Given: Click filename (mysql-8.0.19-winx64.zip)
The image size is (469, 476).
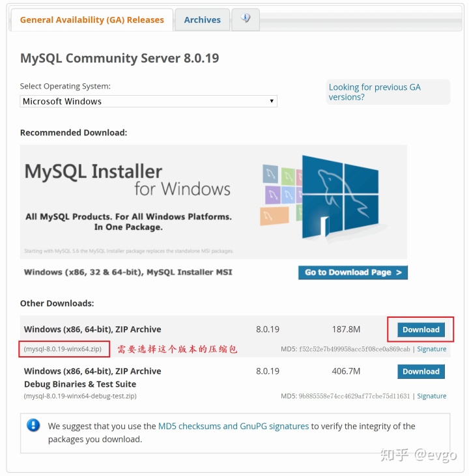Looking at the screenshot, I should pyautogui.click(x=63, y=349).
